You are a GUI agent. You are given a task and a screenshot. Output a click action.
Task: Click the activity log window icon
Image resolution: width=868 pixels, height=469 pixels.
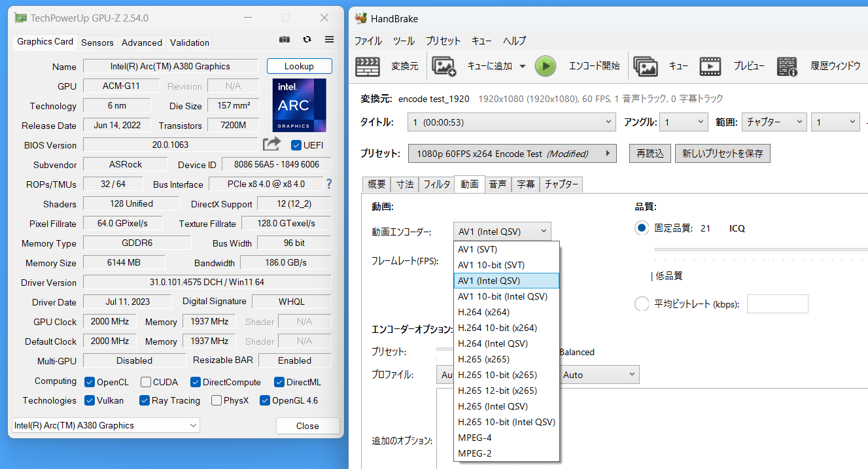787,66
